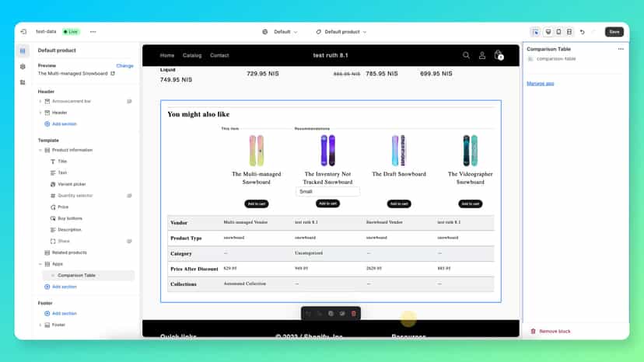644x362 pixels.
Task: Click the undo arrow icon
Action: [582, 32]
